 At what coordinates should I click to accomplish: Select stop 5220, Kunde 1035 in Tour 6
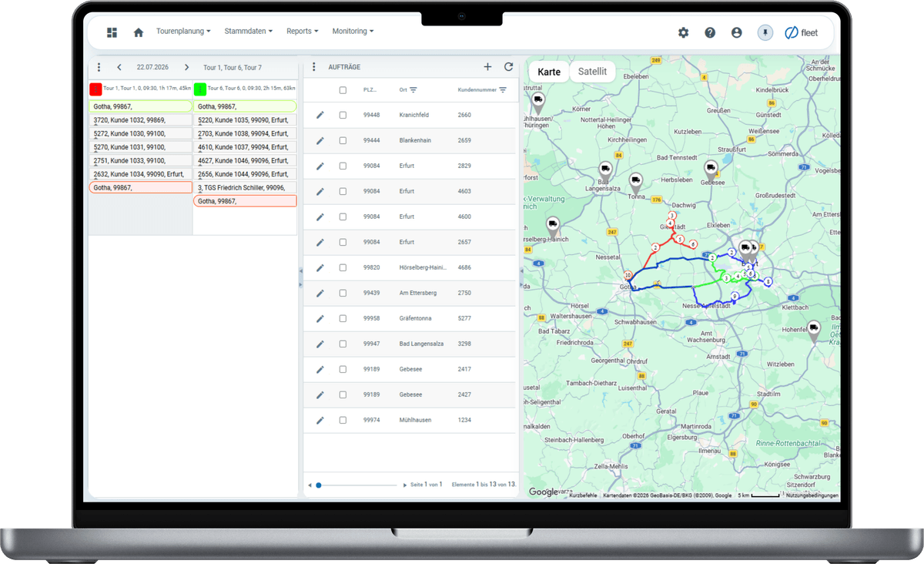point(245,120)
